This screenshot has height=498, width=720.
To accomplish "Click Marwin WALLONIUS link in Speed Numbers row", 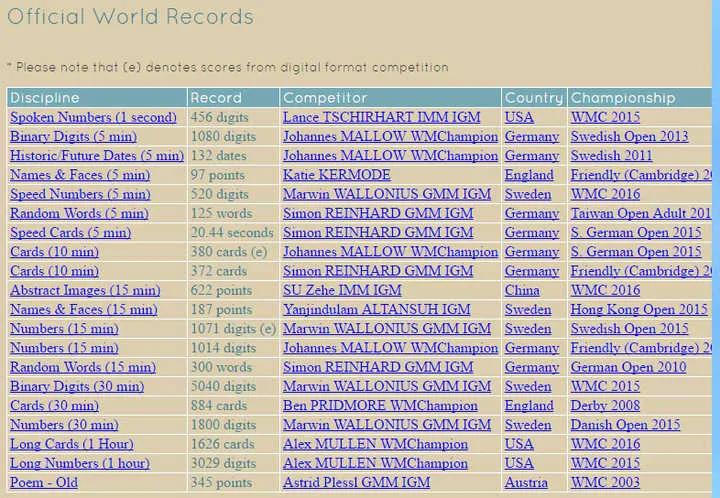I will (387, 195).
